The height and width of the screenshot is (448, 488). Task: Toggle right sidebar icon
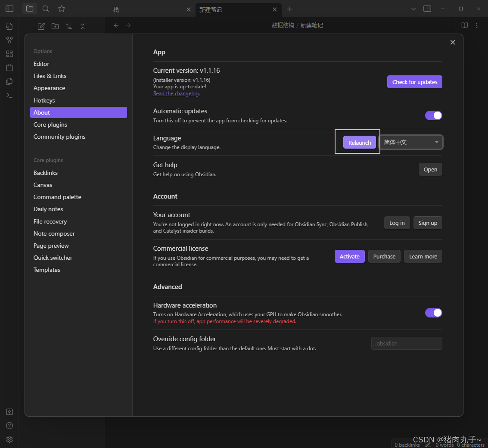[x=427, y=9]
